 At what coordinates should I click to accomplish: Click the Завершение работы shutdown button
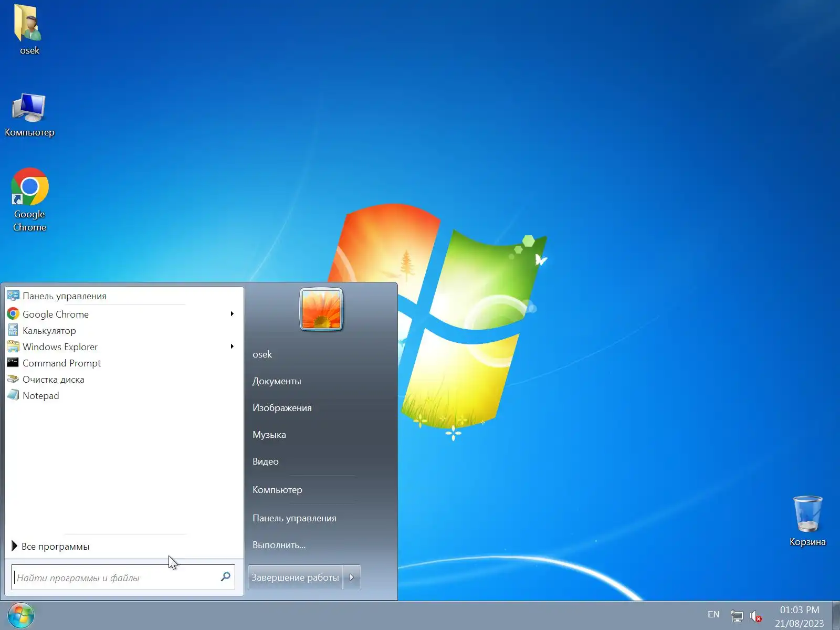click(296, 577)
